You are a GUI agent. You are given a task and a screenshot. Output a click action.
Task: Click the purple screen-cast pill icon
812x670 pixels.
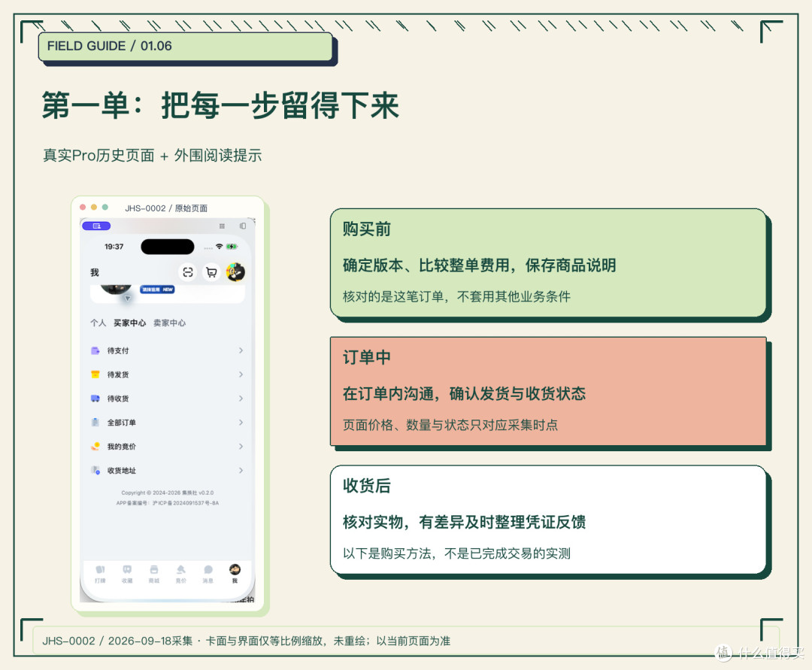coord(96,226)
